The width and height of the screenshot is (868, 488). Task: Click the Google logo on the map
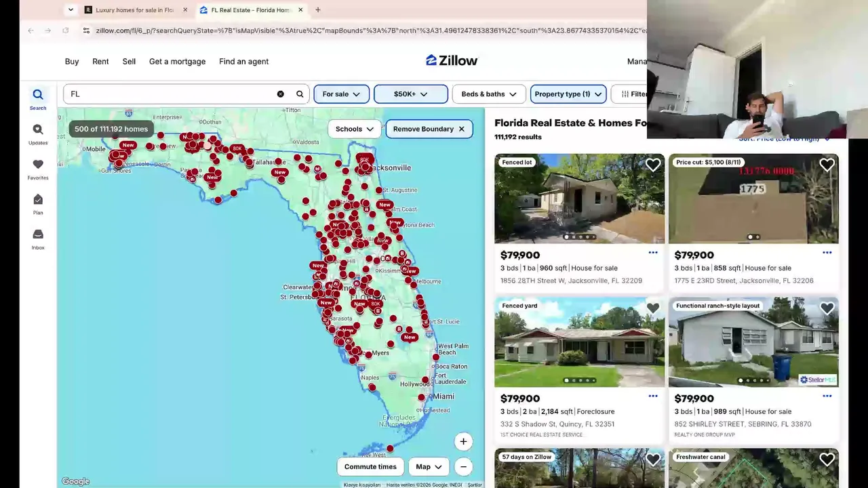pyautogui.click(x=75, y=481)
